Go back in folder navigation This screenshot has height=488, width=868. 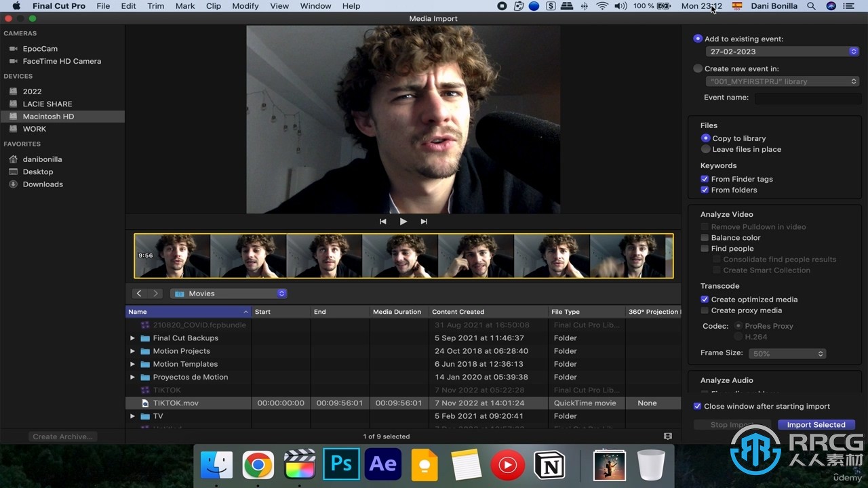pyautogui.click(x=139, y=293)
